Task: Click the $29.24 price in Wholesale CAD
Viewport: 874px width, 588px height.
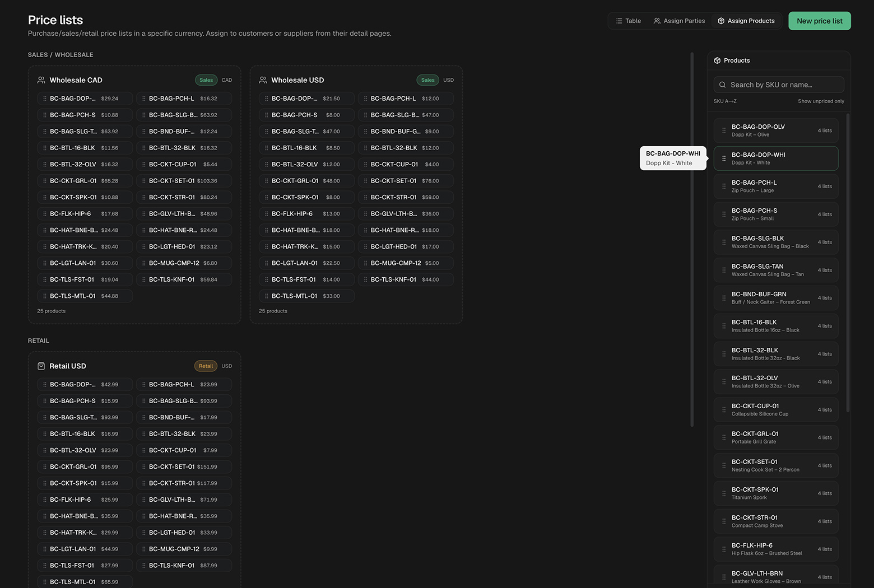Action: (x=109, y=99)
